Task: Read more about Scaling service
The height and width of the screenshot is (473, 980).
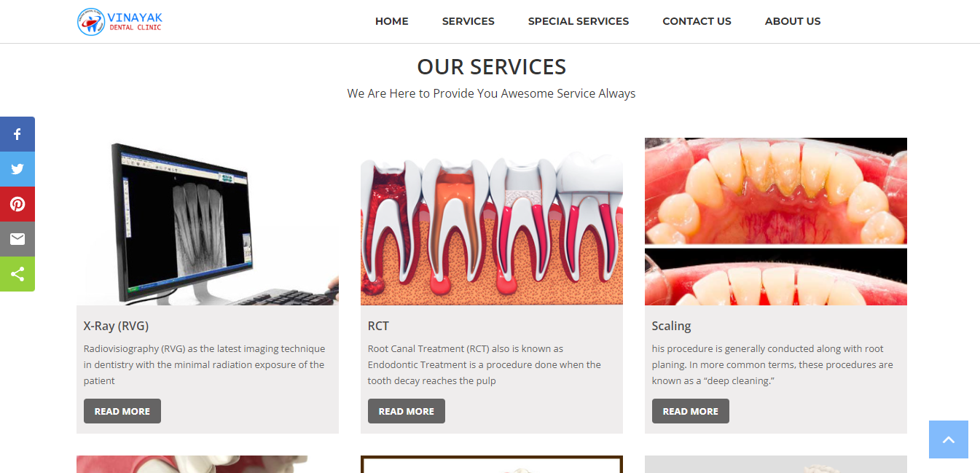Action: (691, 411)
